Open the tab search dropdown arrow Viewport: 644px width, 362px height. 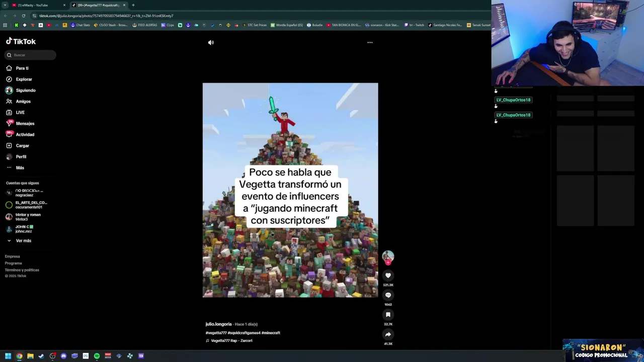click(x=5, y=5)
